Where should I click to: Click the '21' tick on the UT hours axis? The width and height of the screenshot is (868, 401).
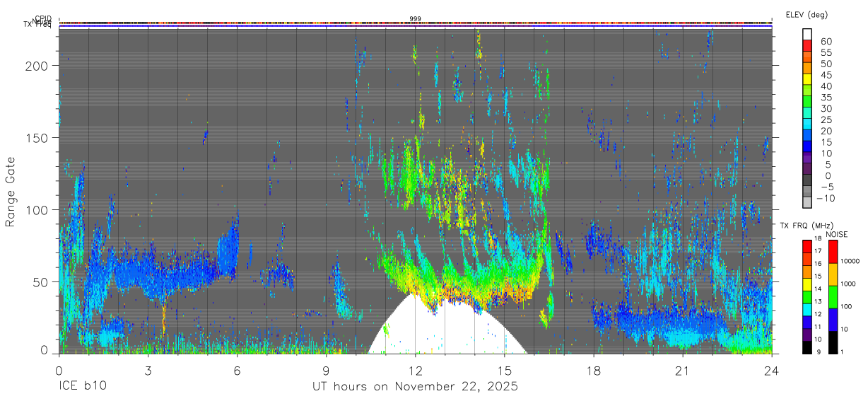coord(683,370)
